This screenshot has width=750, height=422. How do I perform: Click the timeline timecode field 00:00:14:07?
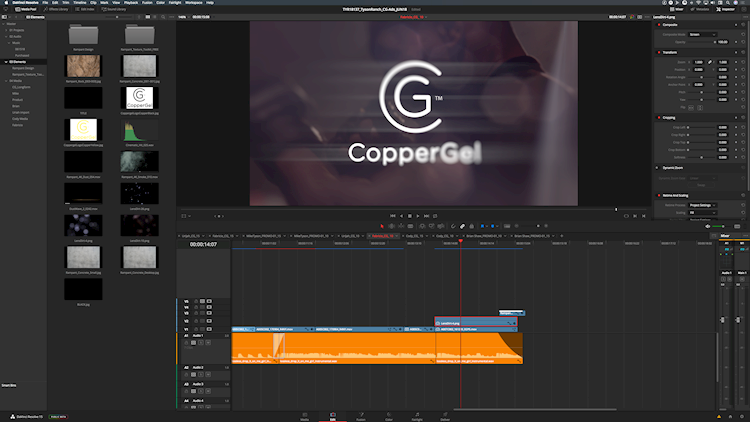[203, 244]
